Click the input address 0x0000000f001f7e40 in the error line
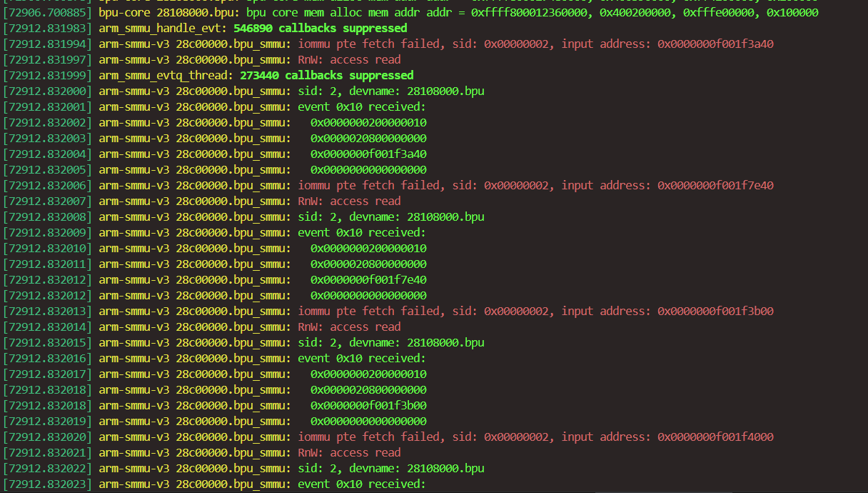The image size is (868, 493). tap(715, 186)
